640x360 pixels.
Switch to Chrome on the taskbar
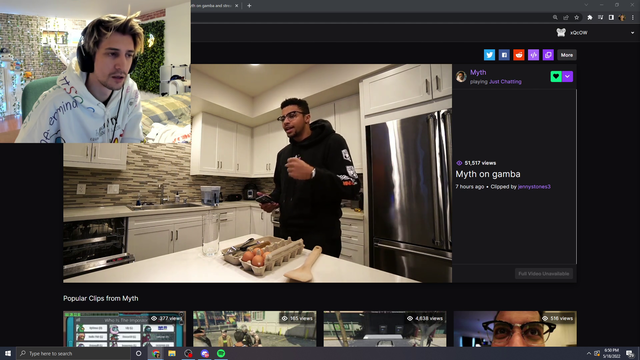(x=156, y=353)
